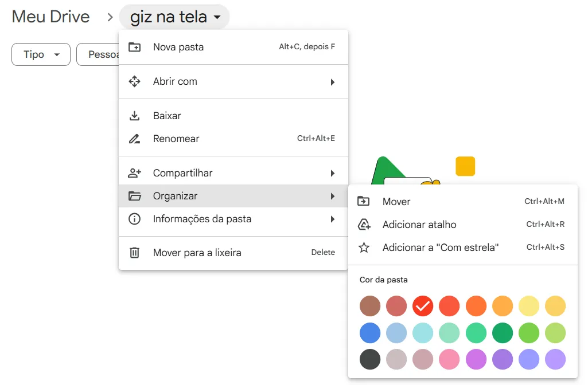Open the giz na tela folder name dropdown
This screenshot has height=385, width=588.
(x=174, y=17)
